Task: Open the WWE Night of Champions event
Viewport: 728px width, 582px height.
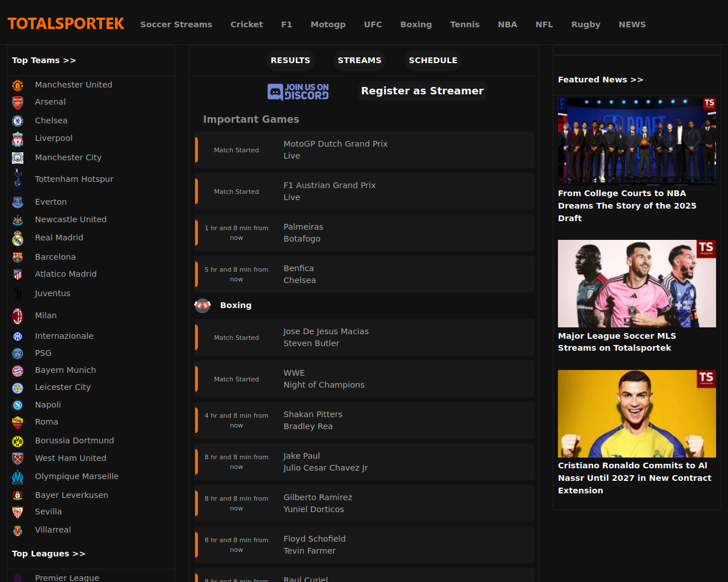Action: click(364, 379)
